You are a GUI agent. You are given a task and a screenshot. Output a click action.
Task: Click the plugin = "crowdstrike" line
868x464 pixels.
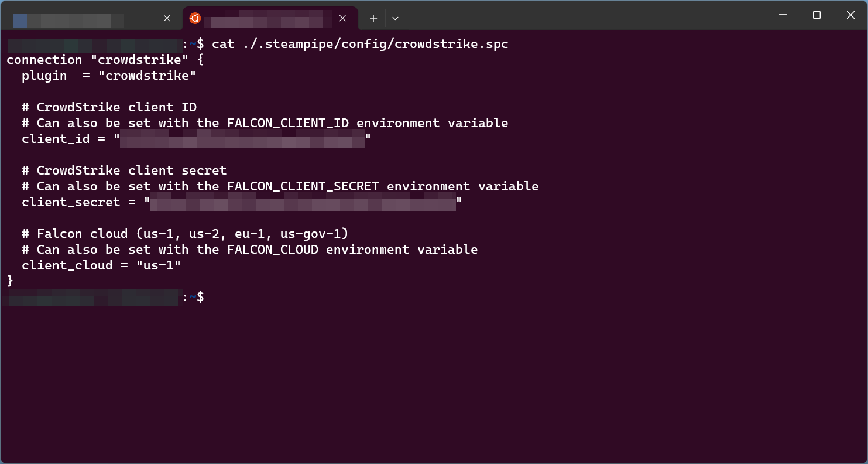click(109, 76)
